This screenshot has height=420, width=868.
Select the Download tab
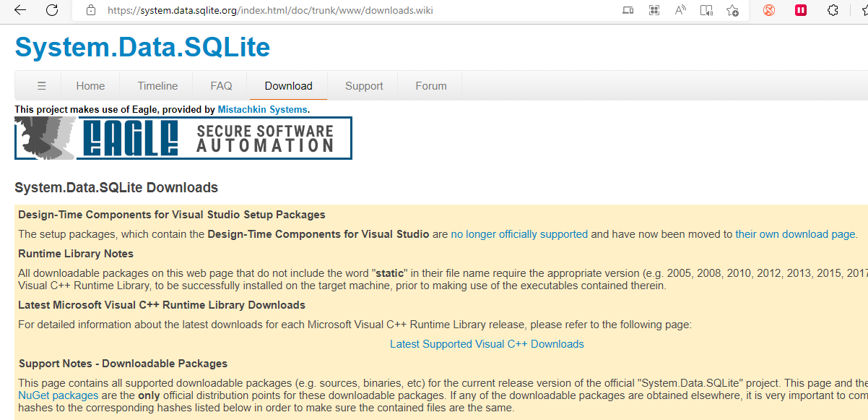coord(288,85)
